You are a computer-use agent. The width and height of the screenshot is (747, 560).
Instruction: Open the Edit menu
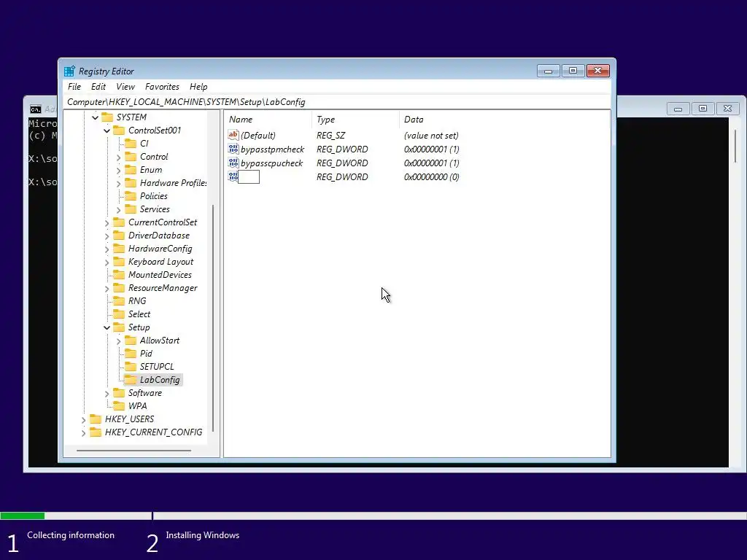[98, 87]
